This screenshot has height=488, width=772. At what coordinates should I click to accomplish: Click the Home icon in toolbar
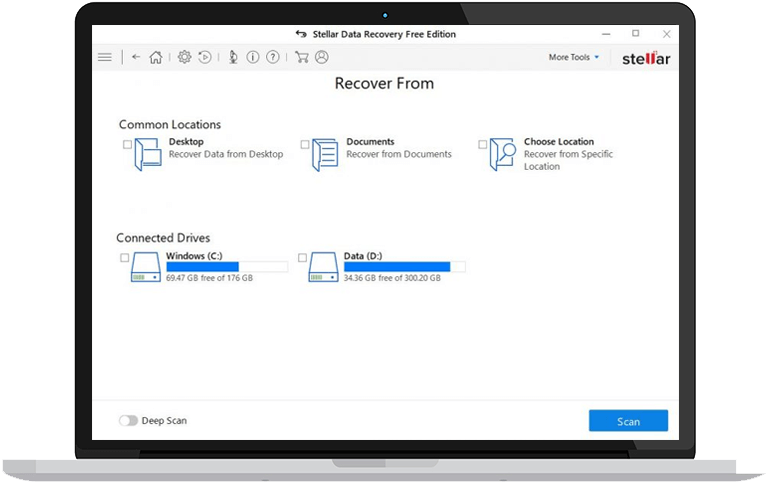tap(156, 57)
